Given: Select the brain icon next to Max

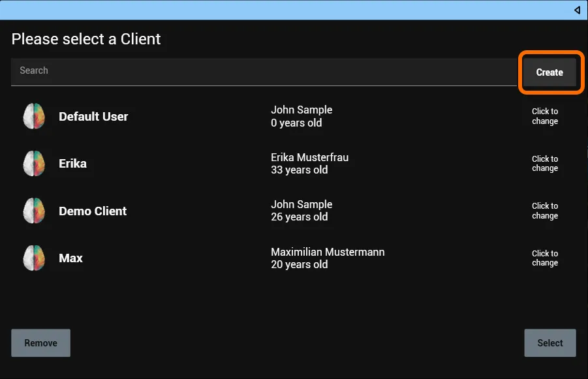Looking at the screenshot, I should coord(34,258).
